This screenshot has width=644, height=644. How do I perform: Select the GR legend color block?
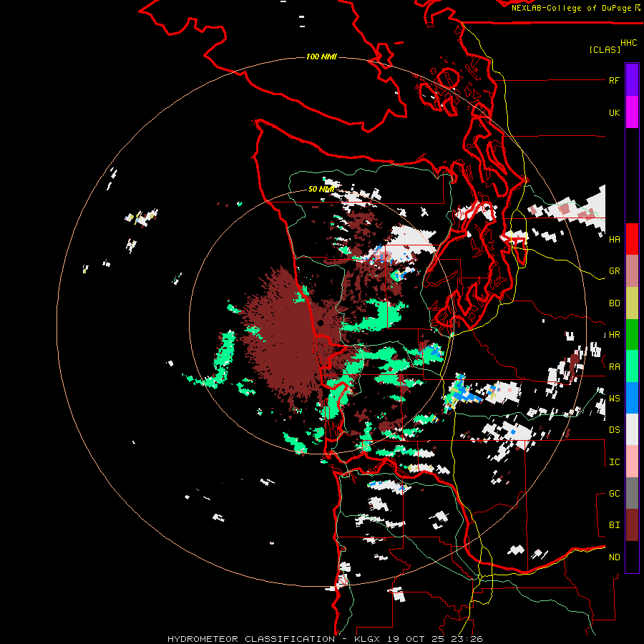click(632, 271)
